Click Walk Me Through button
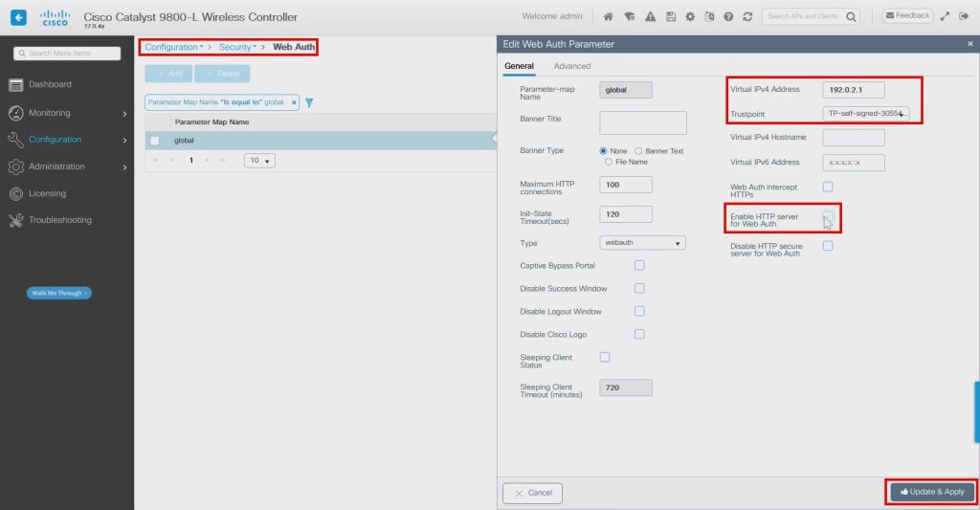The image size is (980, 510). (x=58, y=293)
